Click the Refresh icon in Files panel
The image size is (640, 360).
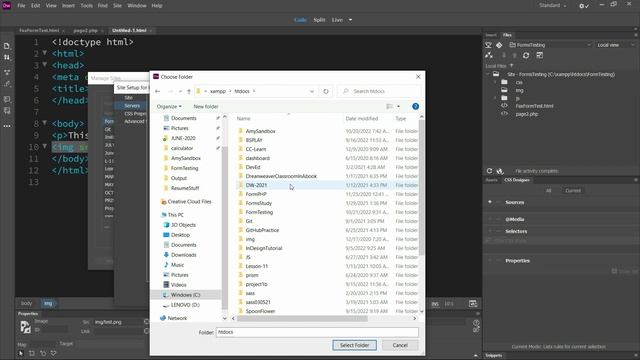(526, 56)
